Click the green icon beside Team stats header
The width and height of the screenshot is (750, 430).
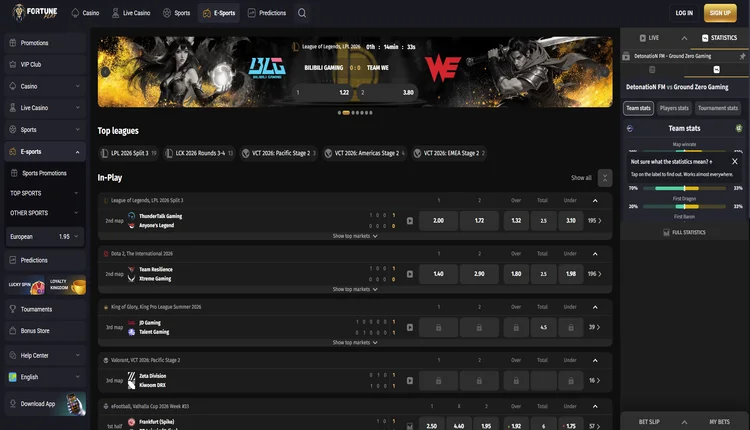point(739,128)
